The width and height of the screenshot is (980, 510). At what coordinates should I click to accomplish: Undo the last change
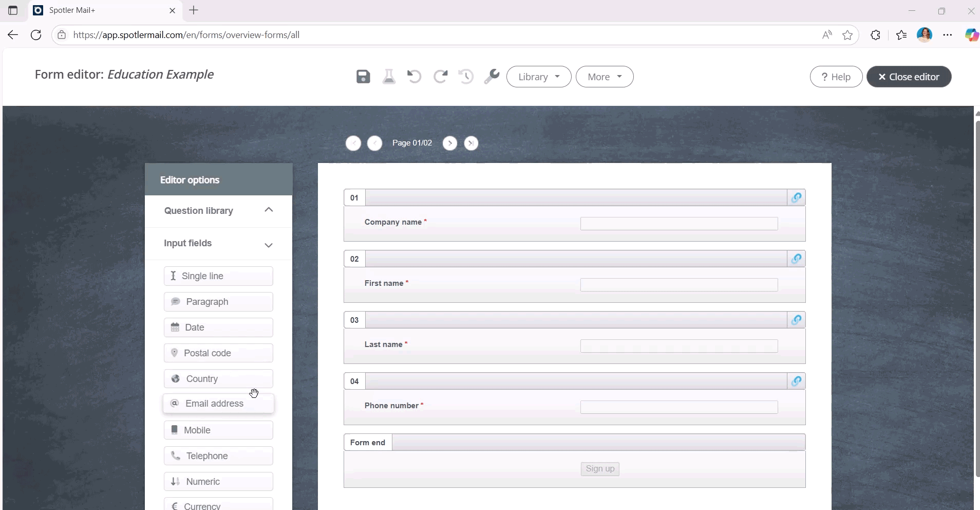(414, 77)
